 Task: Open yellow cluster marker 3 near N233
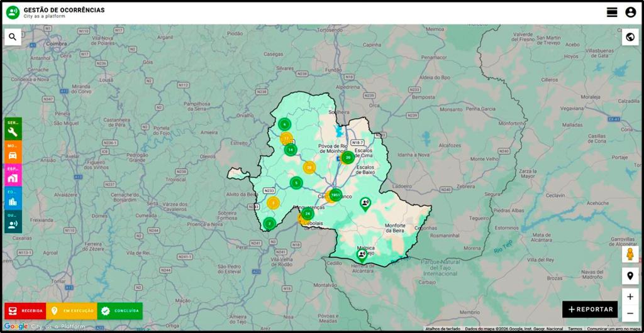[x=273, y=202]
